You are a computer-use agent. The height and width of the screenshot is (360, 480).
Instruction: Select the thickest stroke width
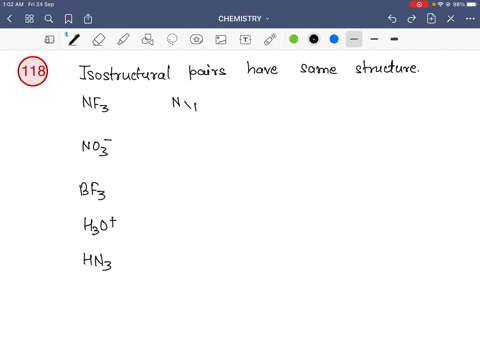[394, 39]
